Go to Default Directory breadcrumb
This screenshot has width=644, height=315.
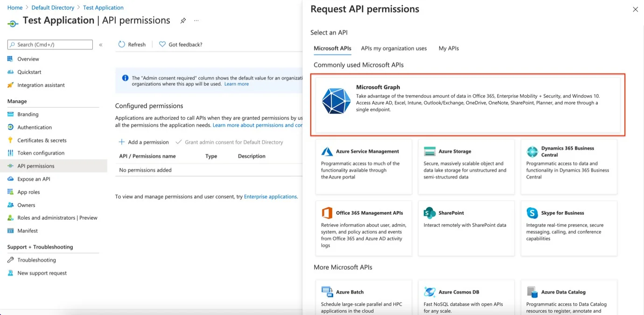pos(53,7)
